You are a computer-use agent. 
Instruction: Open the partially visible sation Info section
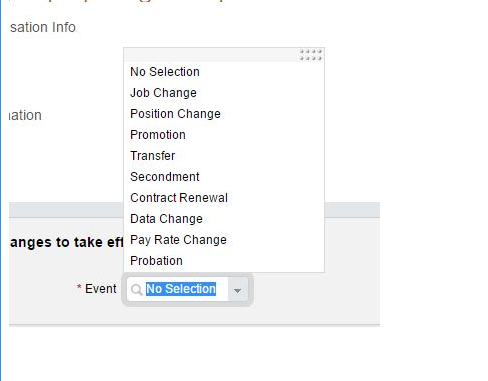(43, 27)
